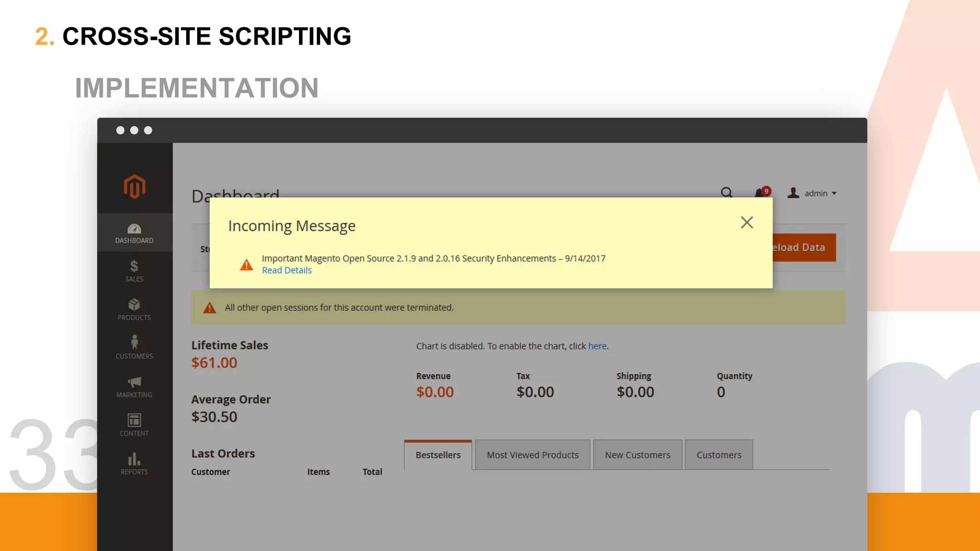Open the Marketing menu in sidebar
980x551 pixels.
tap(134, 387)
